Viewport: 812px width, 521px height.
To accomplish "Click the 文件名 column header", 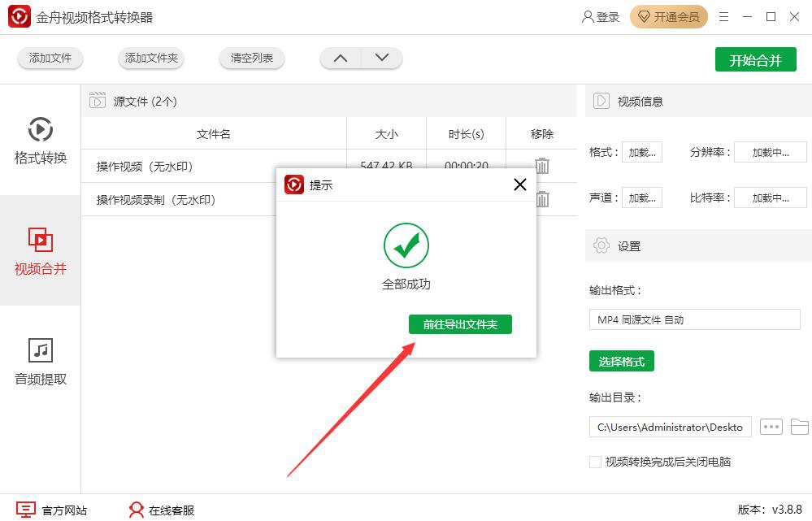I will pyautogui.click(x=213, y=134).
